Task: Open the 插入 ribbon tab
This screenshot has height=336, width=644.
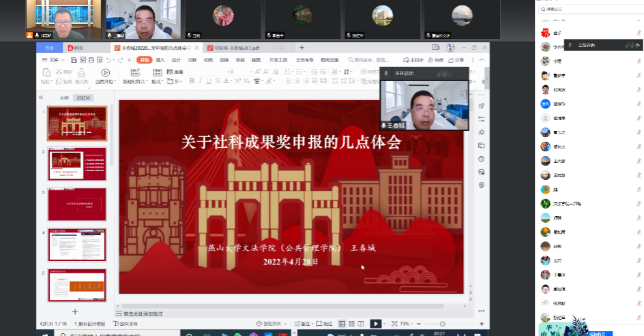Action: pos(161,60)
